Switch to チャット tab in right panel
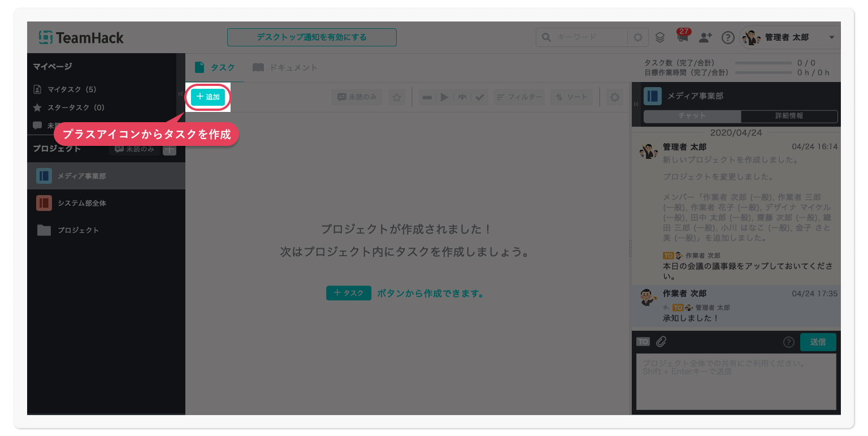The height and width of the screenshot is (436, 868). 692,115
